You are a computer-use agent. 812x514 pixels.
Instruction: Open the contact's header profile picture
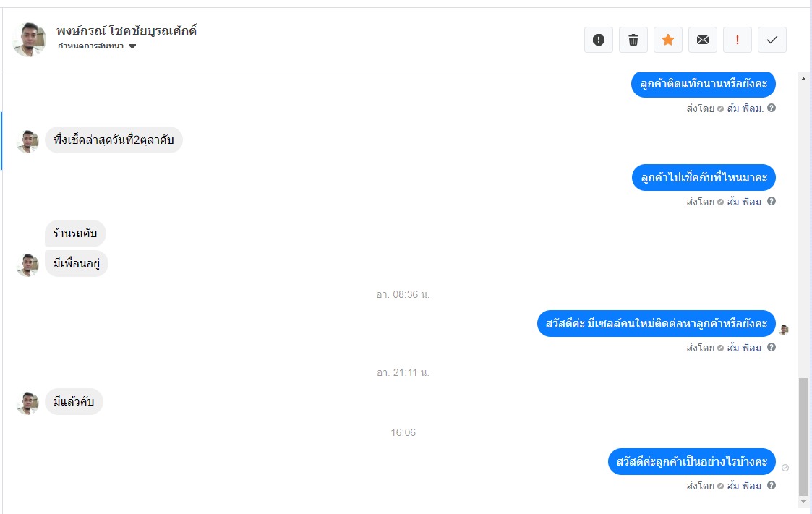(29, 39)
